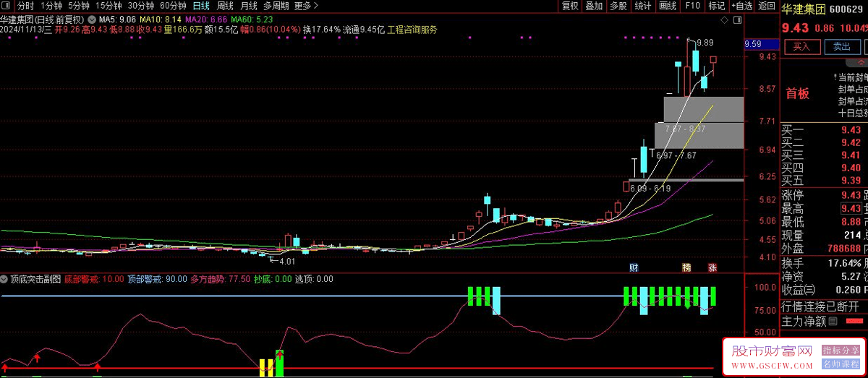Click the 榜 marker on the chart
Screen dimensions: 868x378
click(x=686, y=267)
